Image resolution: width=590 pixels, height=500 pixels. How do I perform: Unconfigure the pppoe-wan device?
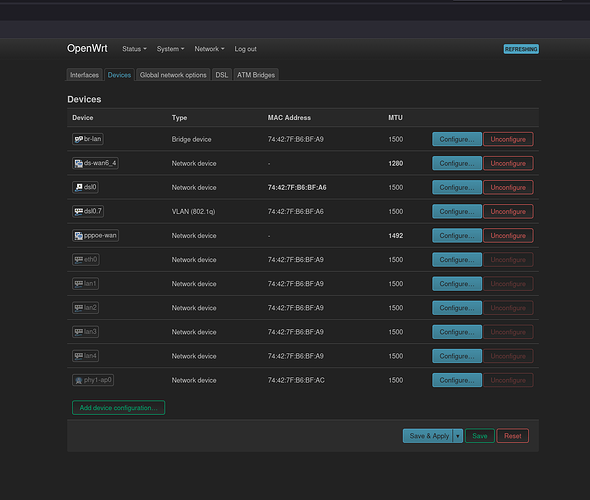[508, 236]
